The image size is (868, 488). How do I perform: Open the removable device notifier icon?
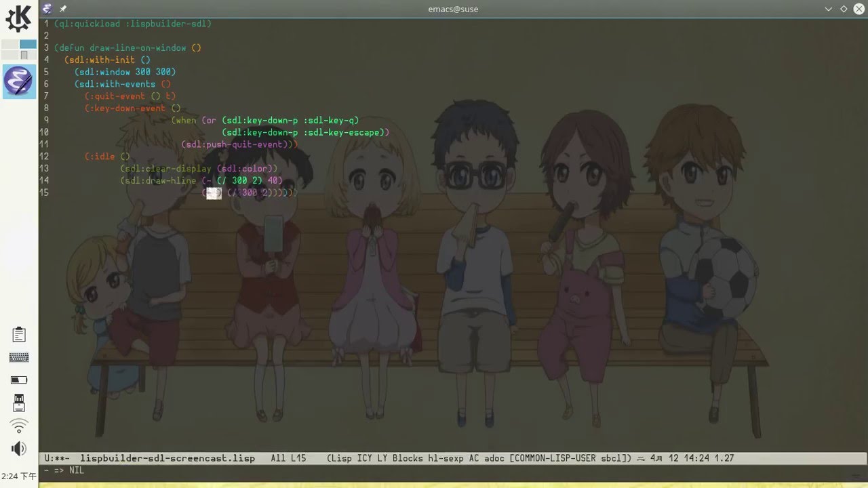(x=19, y=403)
